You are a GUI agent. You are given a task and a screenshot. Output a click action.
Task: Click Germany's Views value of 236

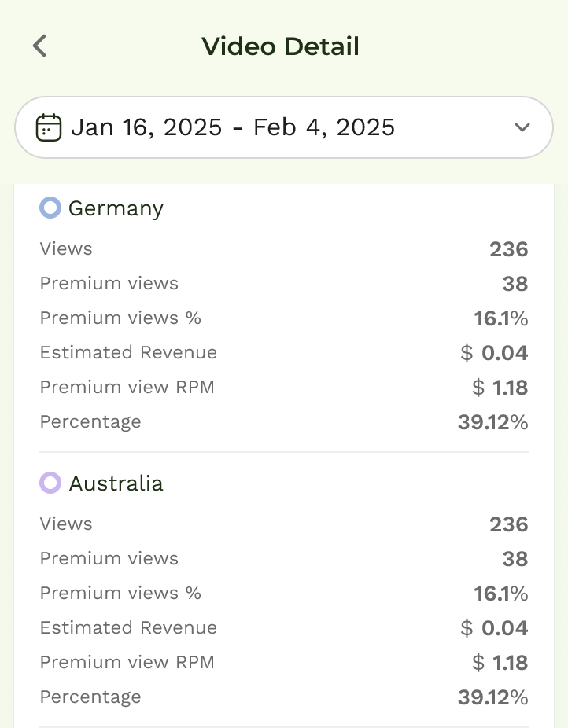508,249
